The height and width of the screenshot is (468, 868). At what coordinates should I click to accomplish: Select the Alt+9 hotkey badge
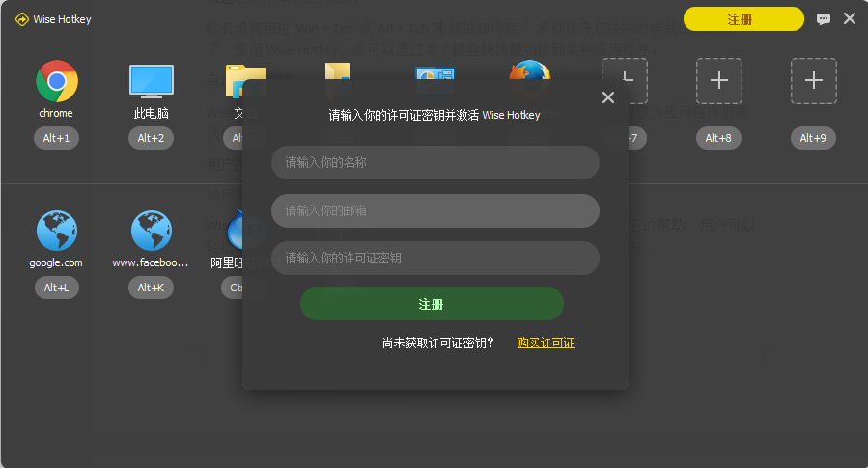[813, 138]
